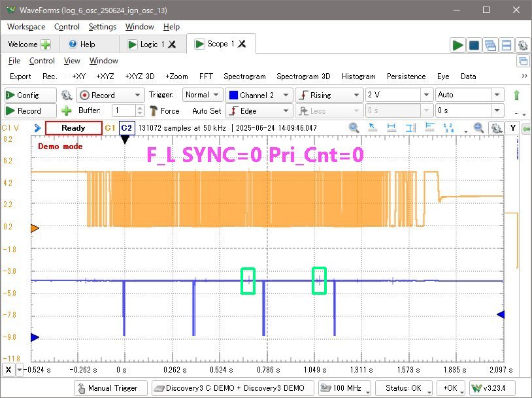This screenshot has width=532, height=398.
Task: Open the dropdown arrow next to X button
Action: click(20, 369)
